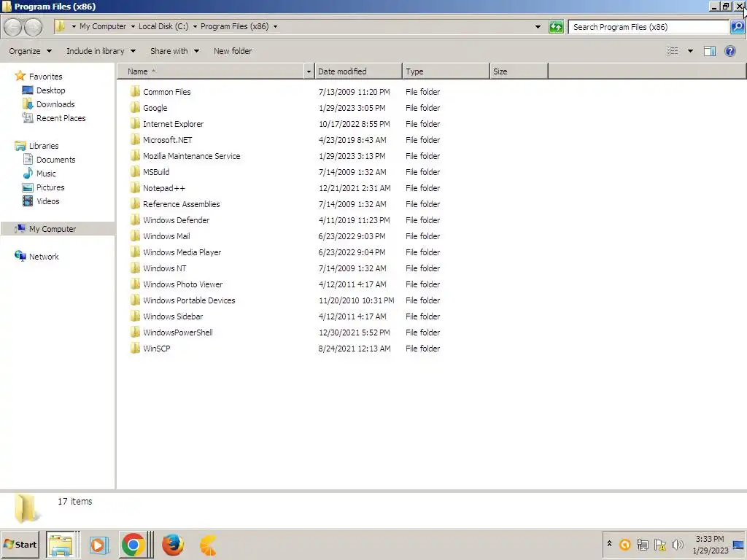The image size is (747, 560).
Task: Open Pictures library in sidebar
Action: (50, 187)
